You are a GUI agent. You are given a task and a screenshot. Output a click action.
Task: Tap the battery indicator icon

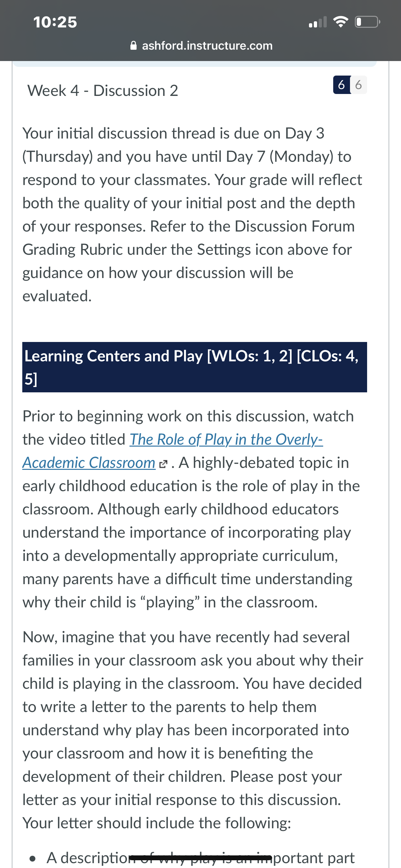tap(368, 22)
